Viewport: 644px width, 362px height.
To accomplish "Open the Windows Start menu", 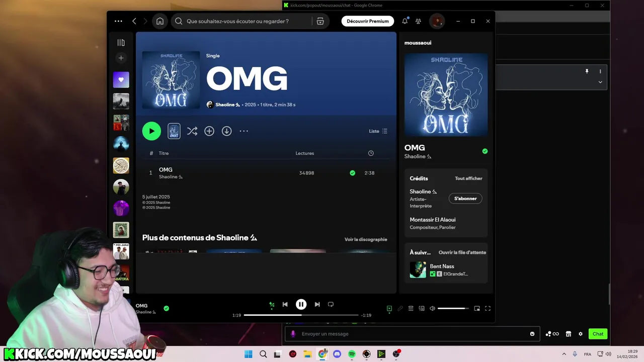I will point(249,354).
